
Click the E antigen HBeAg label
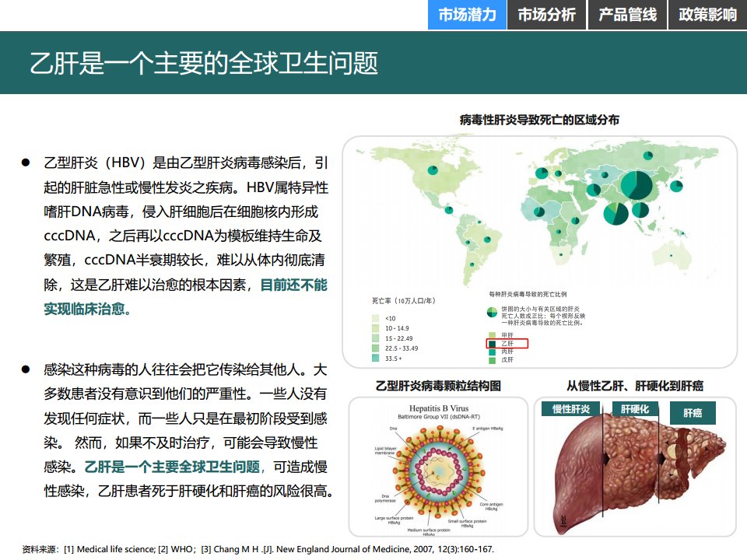(488, 429)
